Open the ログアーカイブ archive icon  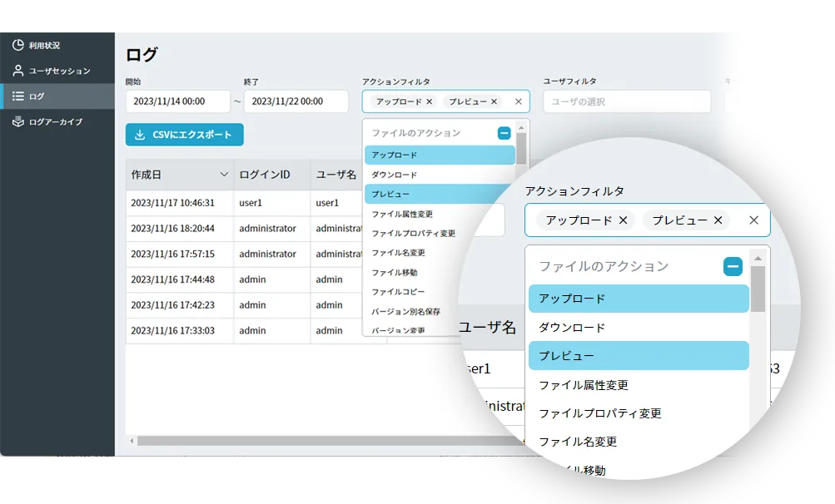[x=17, y=122]
